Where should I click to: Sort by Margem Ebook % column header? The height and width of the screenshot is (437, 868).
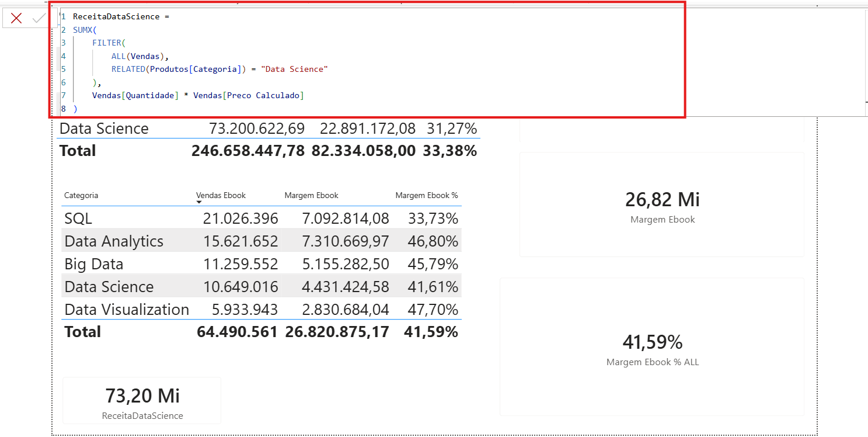(x=427, y=195)
